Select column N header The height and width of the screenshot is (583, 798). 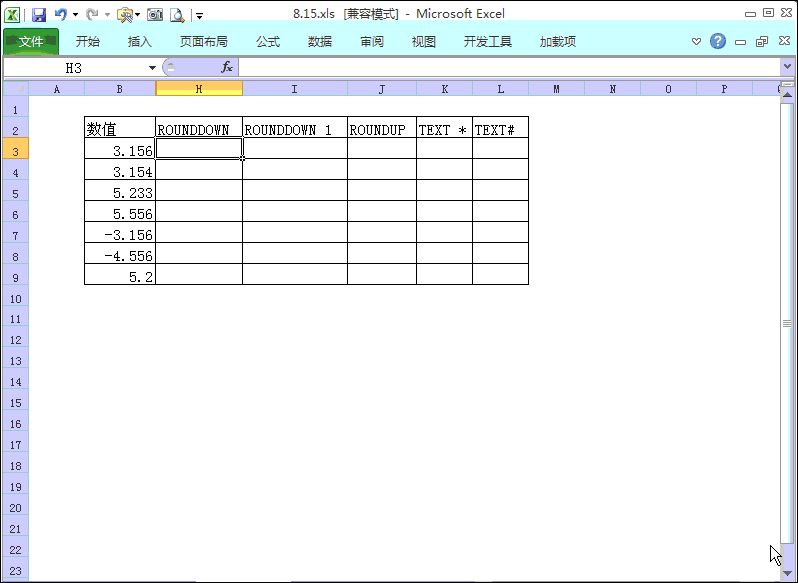(x=612, y=89)
